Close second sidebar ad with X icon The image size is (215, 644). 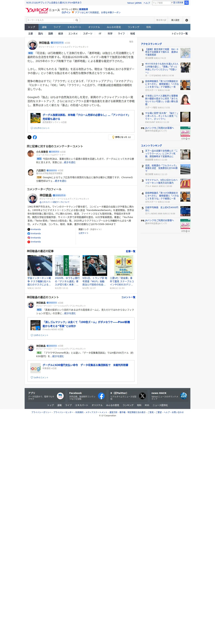[x=189, y=231]
